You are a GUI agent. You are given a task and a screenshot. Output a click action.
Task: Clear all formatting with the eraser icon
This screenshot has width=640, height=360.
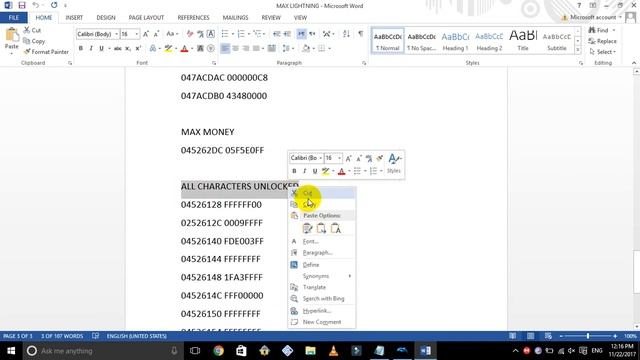click(190, 34)
